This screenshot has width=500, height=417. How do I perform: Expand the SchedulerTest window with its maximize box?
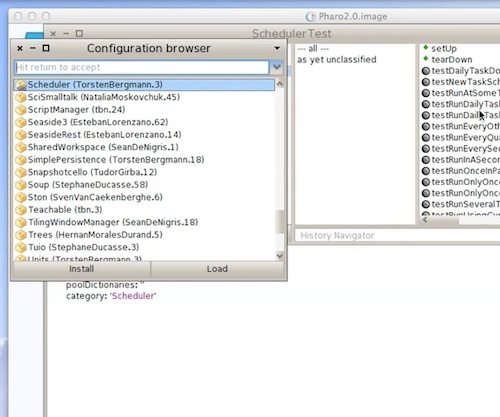click(x=79, y=34)
